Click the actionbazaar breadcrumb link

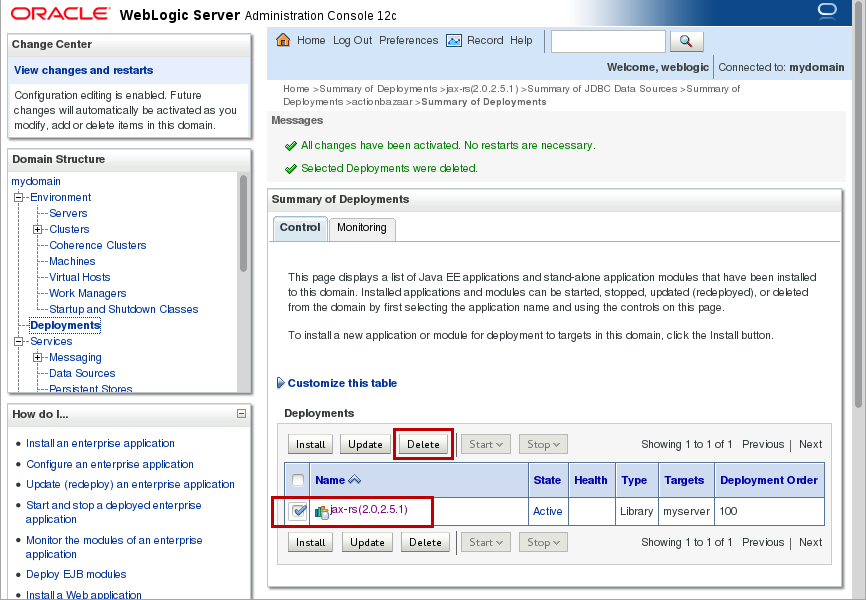(382, 102)
